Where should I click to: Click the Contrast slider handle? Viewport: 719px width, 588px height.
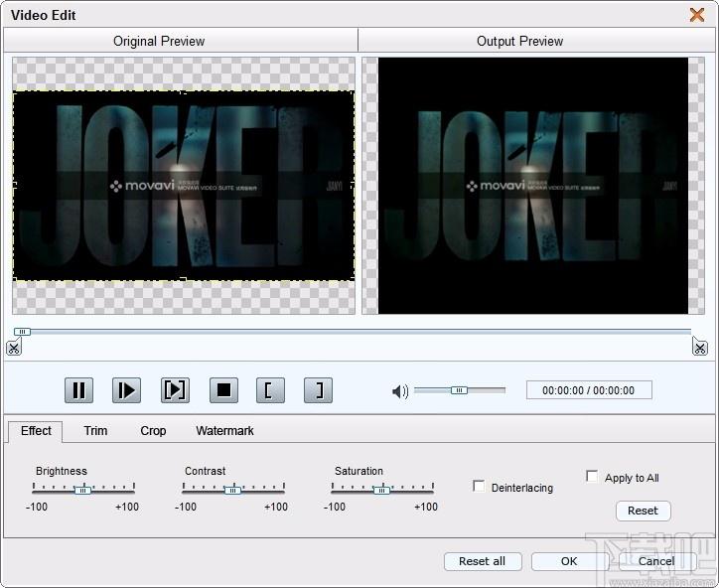point(232,490)
